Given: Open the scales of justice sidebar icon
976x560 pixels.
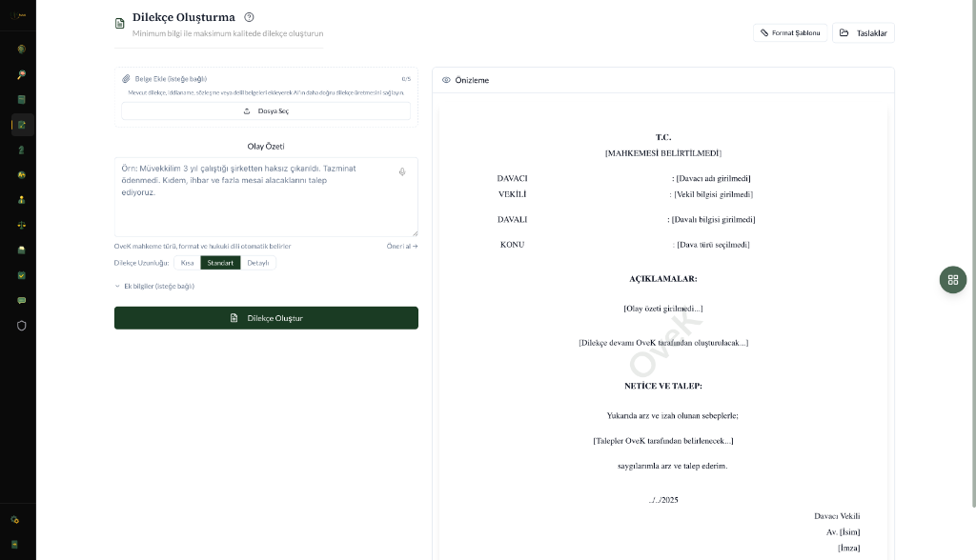Looking at the screenshot, I should [21, 225].
